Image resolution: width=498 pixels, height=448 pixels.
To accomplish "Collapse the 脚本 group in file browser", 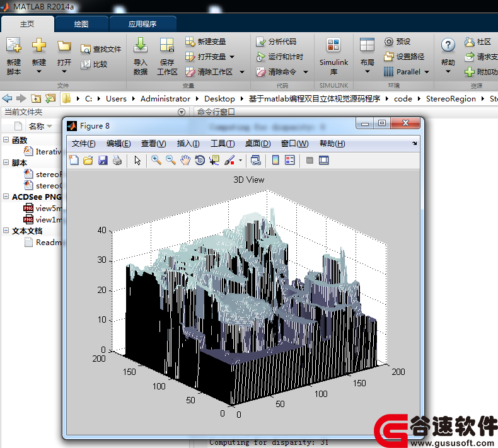I will coord(6,162).
